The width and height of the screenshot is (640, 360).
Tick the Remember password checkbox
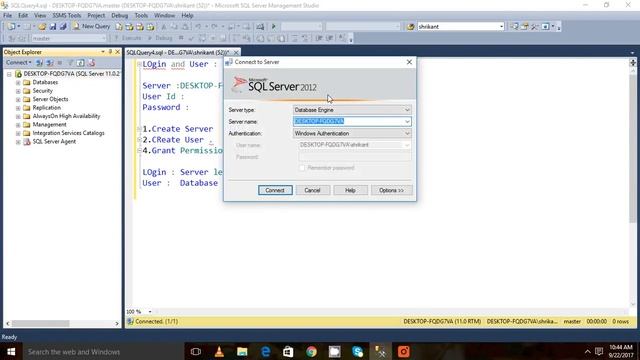click(x=302, y=168)
